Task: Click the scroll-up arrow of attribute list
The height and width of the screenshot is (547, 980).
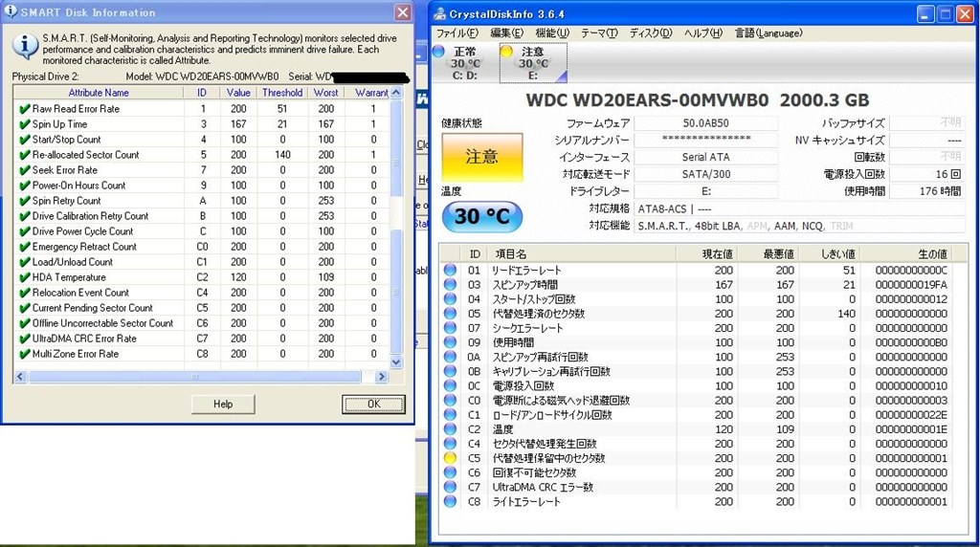Action: 395,93
